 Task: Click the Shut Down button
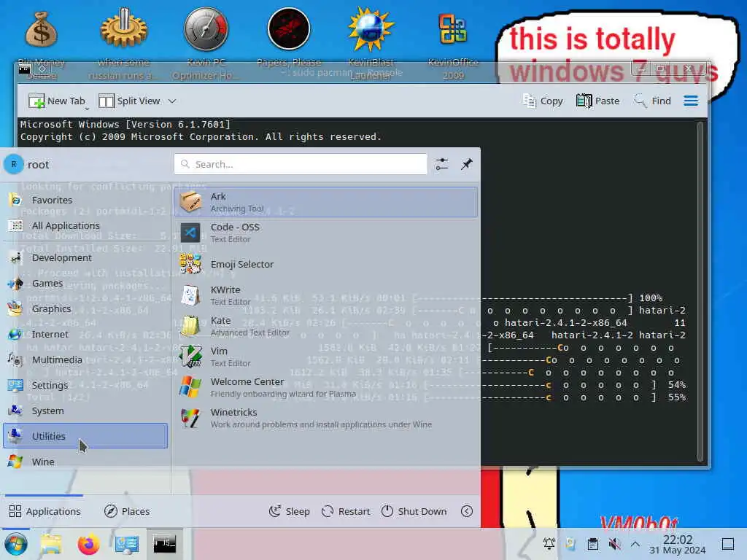click(x=414, y=511)
